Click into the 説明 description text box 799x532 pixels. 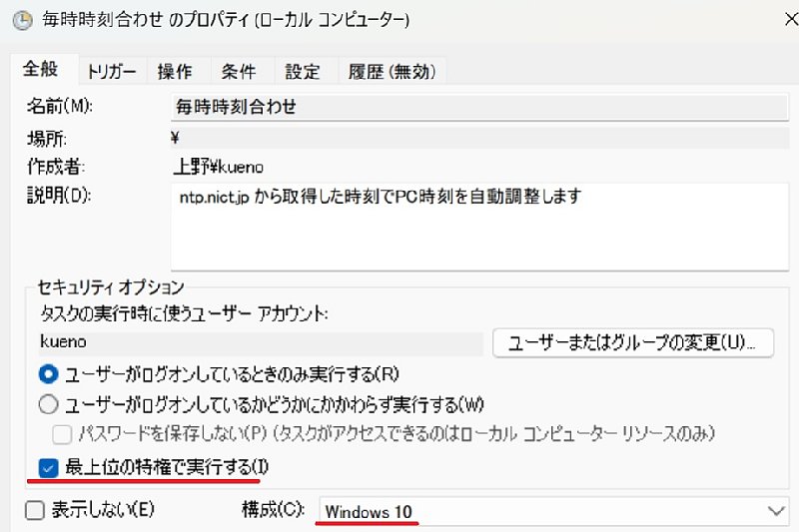[480, 227]
